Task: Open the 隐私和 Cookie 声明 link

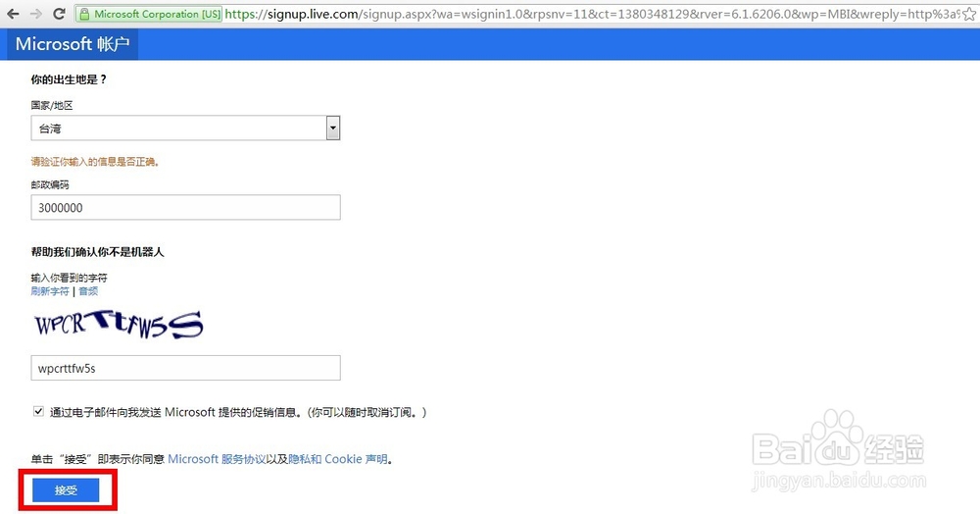Action: [338, 459]
